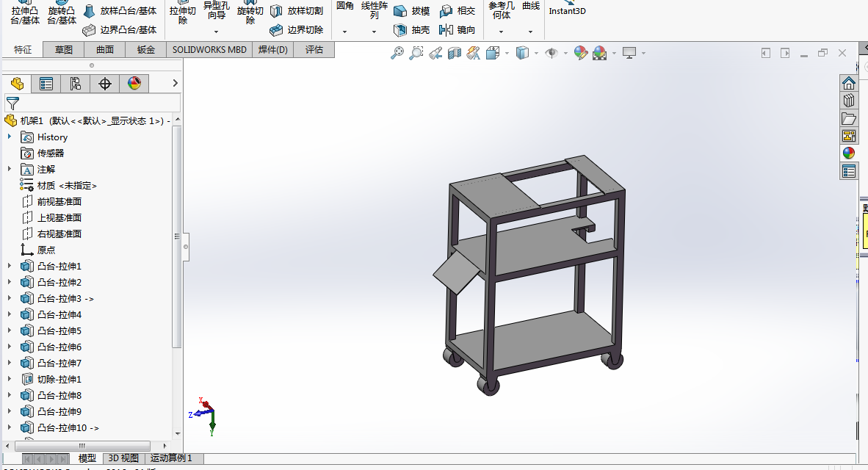
Task: Open the ConfigurationManager tab icon
Action: click(76, 84)
